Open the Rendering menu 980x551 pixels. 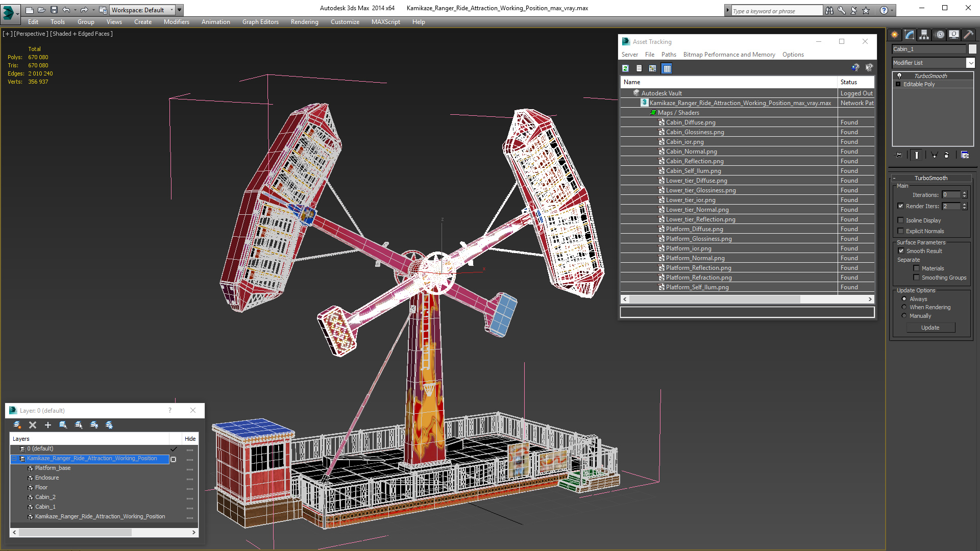(x=304, y=22)
